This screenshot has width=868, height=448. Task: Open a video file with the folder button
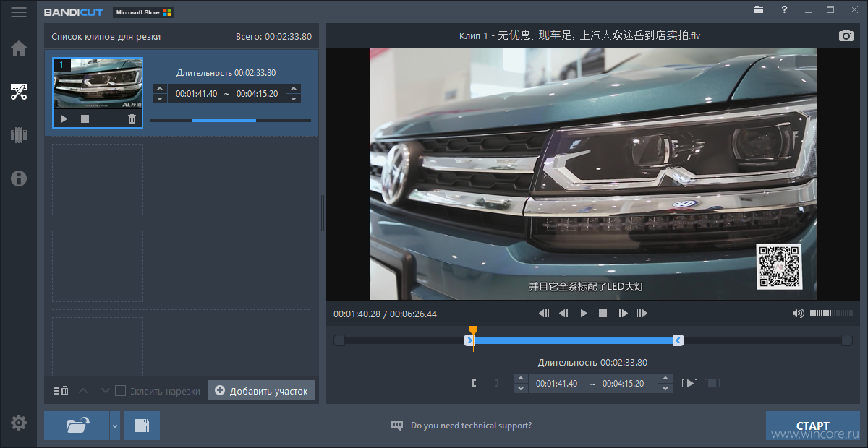point(77,426)
